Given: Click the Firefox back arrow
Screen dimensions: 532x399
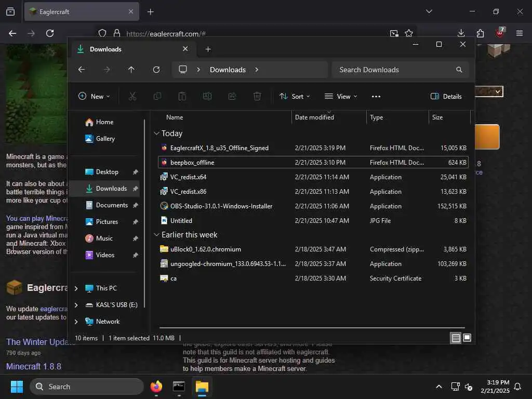Looking at the screenshot, I should point(12,33).
